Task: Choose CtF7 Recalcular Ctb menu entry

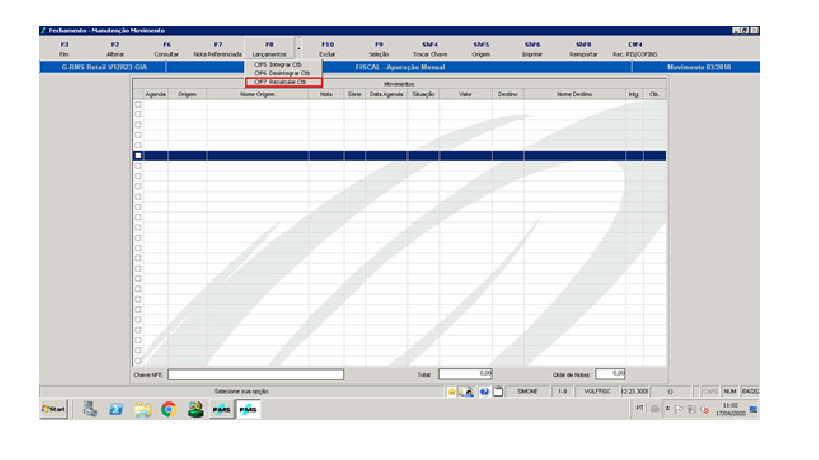Action: tap(284, 82)
